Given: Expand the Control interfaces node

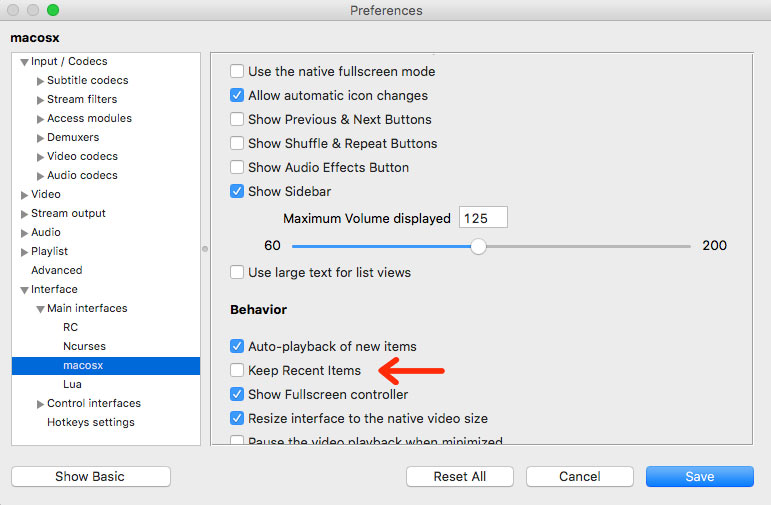Looking at the screenshot, I should [x=40, y=404].
